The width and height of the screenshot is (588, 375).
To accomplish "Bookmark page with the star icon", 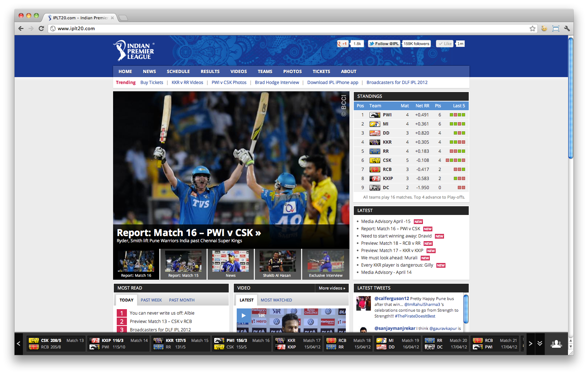I will pyautogui.click(x=532, y=28).
